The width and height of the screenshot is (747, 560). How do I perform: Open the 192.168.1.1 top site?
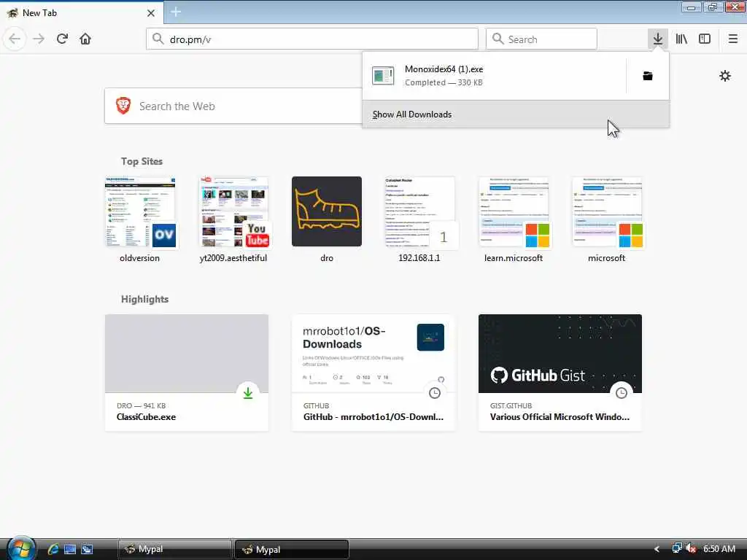pos(419,220)
